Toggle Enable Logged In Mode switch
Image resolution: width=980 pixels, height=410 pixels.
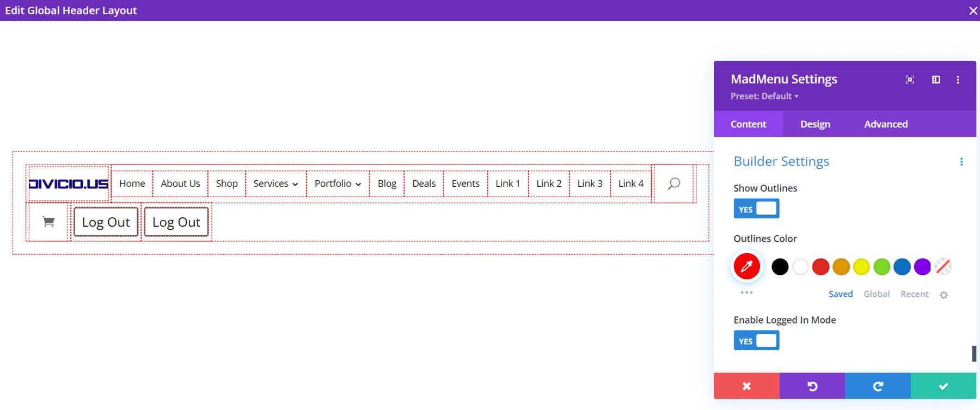[x=756, y=341]
